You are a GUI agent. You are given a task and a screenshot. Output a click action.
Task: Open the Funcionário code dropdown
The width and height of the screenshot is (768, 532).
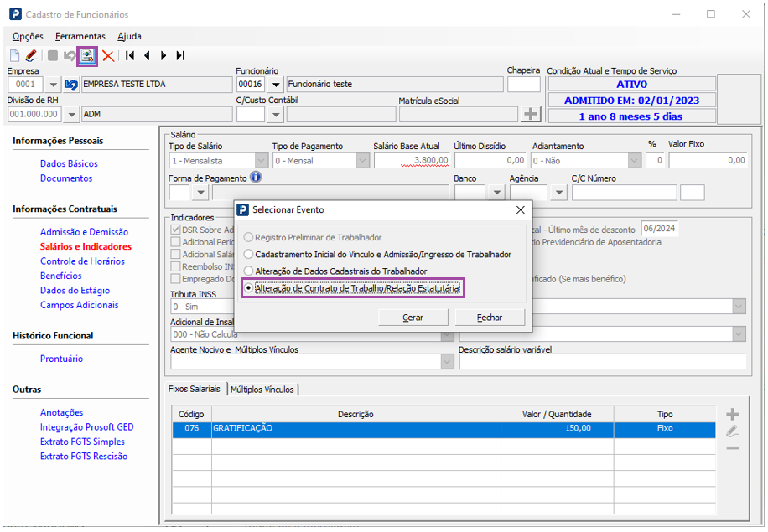(x=274, y=85)
